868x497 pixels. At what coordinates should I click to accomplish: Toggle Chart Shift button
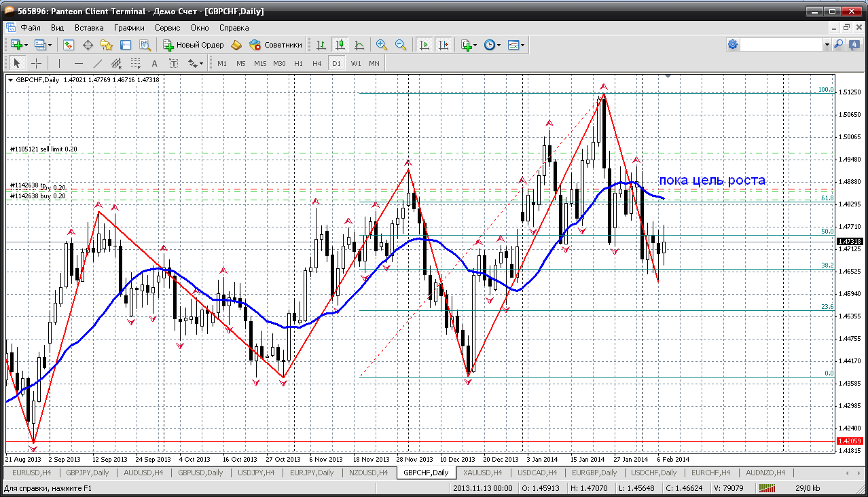[444, 45]
